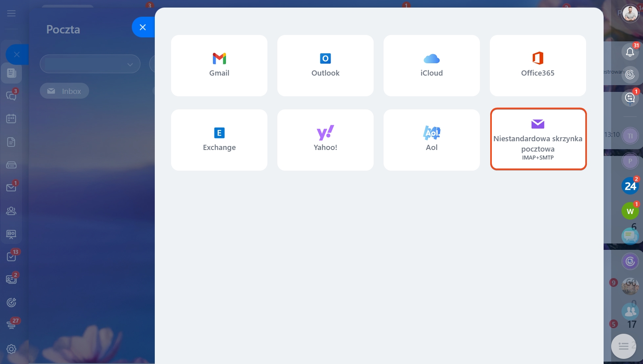Open the user profile avatar
This screenshot has height=364, width=643.
tap(630, 14)
